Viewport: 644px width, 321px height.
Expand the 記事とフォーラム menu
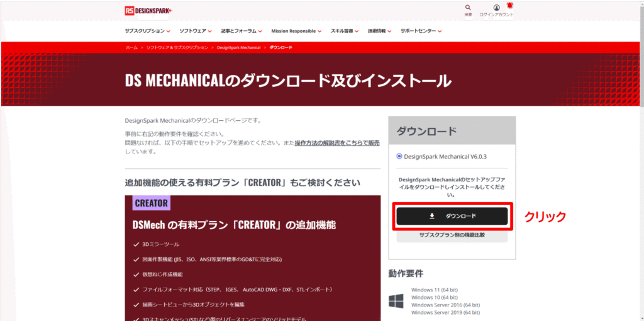point(241,31)
